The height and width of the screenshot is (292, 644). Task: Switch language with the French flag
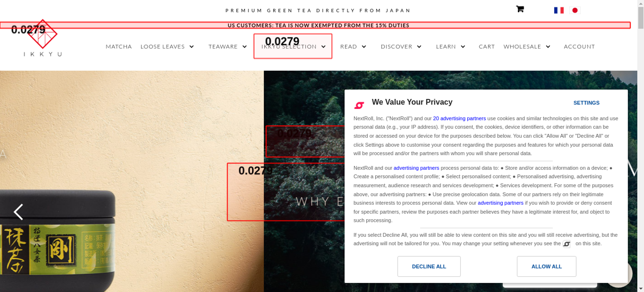(559, 10)
